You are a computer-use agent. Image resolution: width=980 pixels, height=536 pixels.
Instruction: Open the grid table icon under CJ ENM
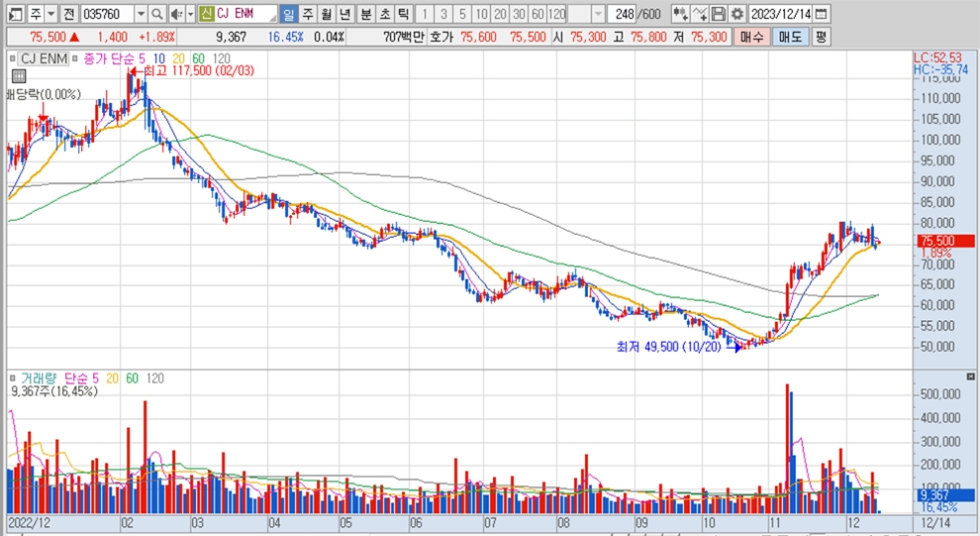pos(19,76)
